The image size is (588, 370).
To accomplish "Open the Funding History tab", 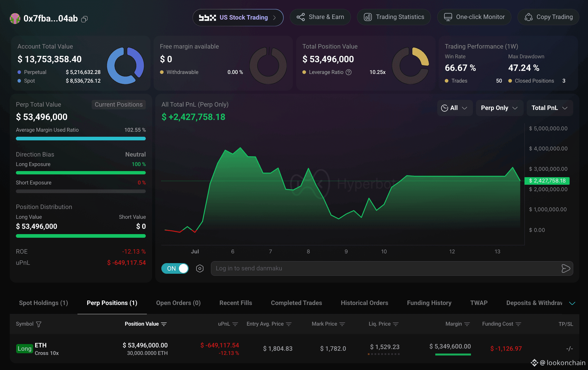I will coord(429,303).
